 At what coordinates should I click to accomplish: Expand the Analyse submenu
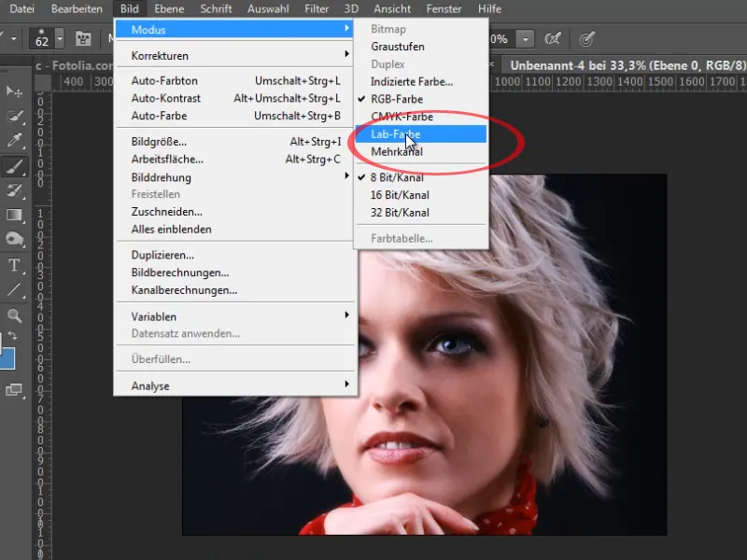235,385
